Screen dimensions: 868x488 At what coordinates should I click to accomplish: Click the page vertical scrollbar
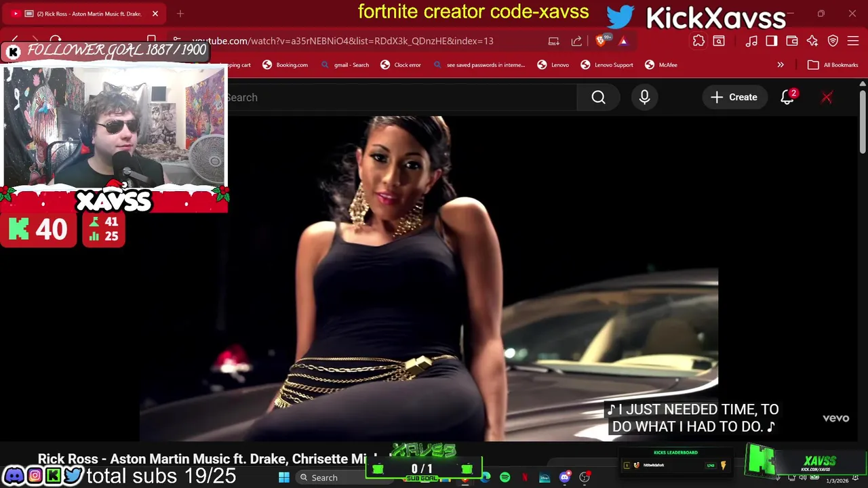click(862, 122)
